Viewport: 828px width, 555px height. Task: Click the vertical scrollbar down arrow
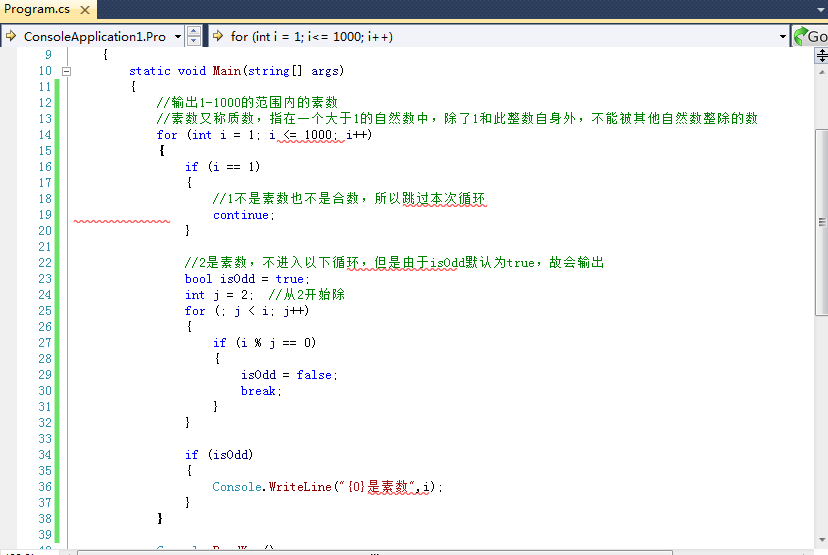coord(822,540)
